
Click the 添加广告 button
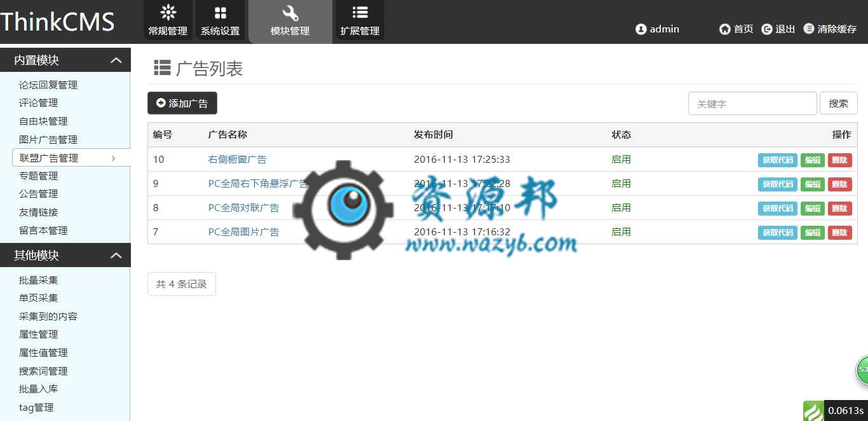pos(182,103)
